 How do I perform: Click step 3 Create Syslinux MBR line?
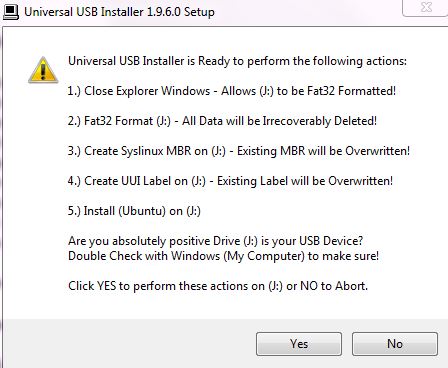pyautogui.click(x=239, y=151)
